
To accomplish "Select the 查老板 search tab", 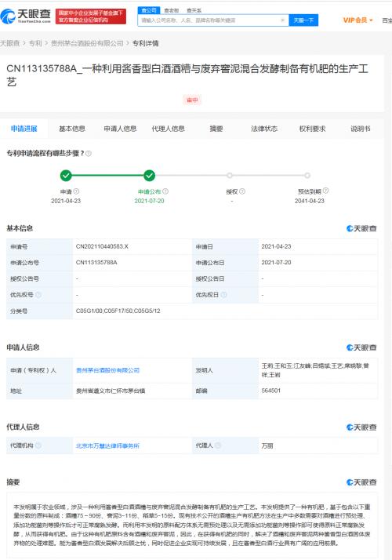I will point(172,11).
